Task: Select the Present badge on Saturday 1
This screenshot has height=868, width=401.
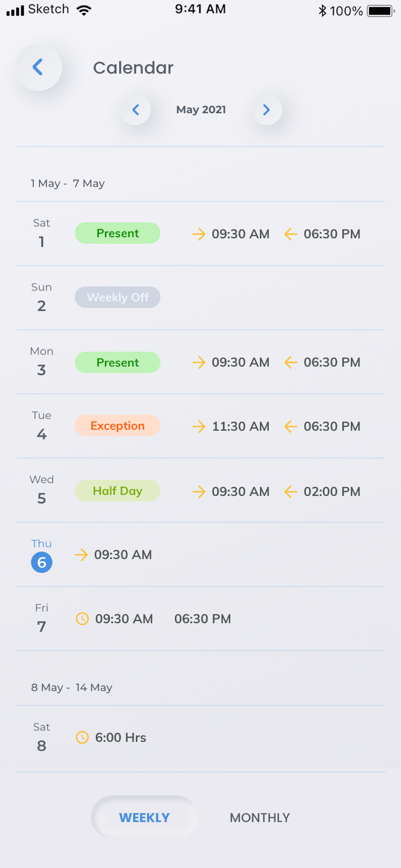Action: pos(117,233)
